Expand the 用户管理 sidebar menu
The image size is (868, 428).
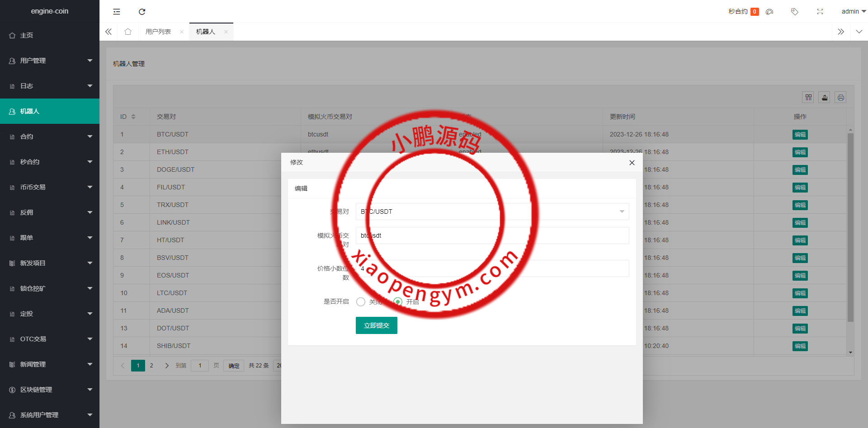coord(50,61)
